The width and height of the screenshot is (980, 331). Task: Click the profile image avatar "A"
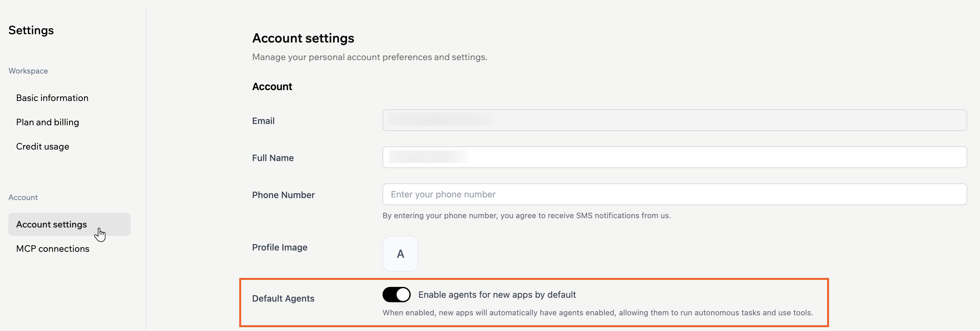tap(400, 253)
